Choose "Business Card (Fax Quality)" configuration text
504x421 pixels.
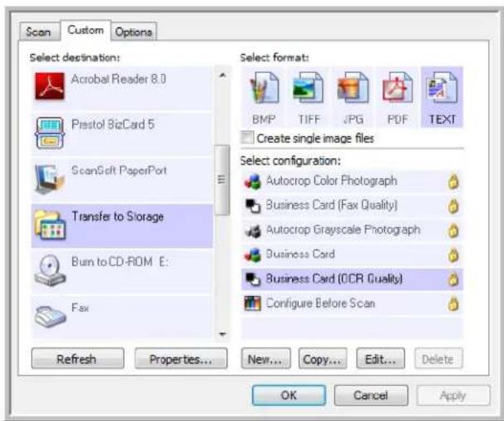click(332, 205)
